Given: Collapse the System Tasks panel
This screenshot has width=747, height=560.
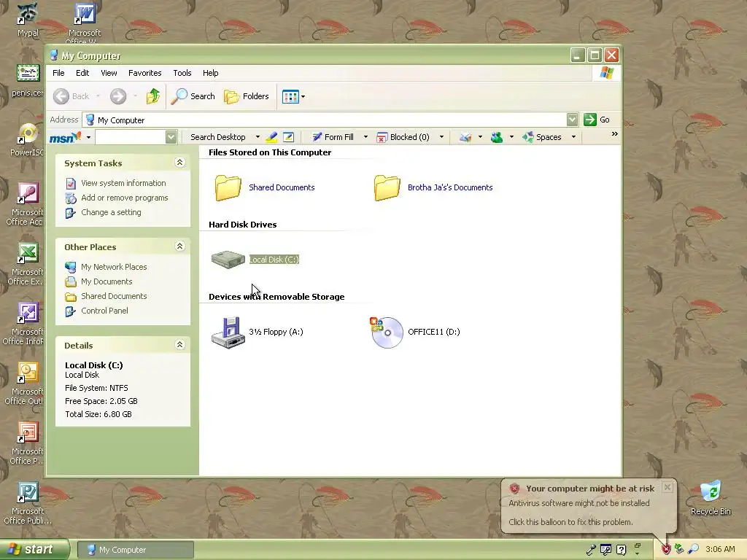Looking at the screenshot, I should [x=179, y=163].
